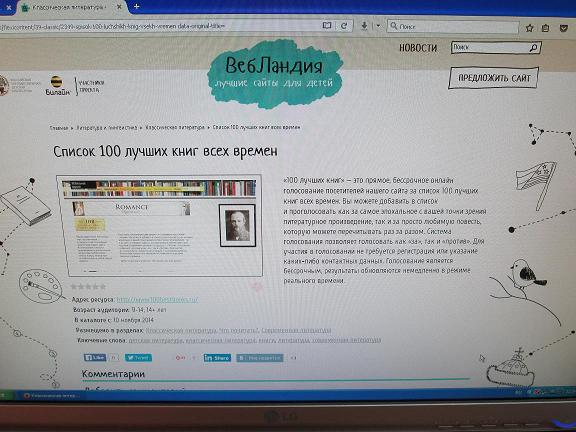
Task: Open the resource address link
Action: [x=157, y=300]
